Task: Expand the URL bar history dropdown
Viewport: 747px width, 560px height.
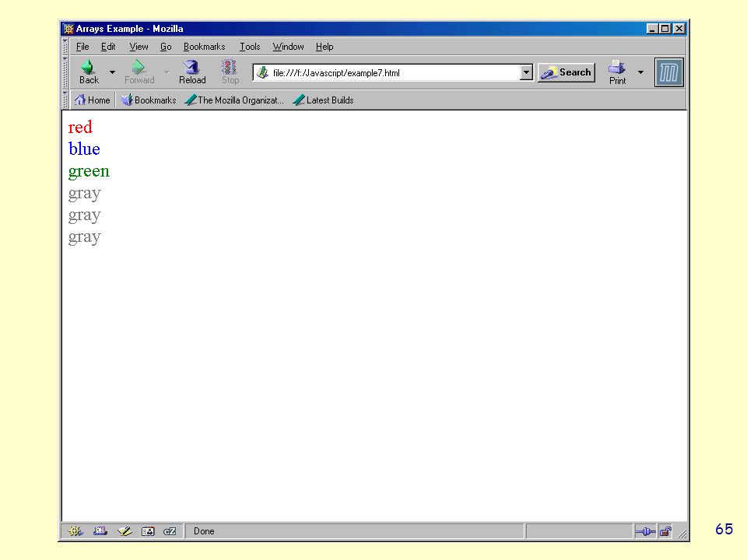Action: [526, 72]
